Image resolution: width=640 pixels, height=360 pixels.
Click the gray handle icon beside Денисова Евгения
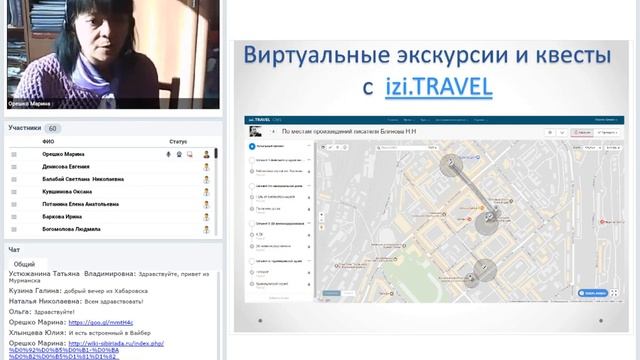[14, 167]
